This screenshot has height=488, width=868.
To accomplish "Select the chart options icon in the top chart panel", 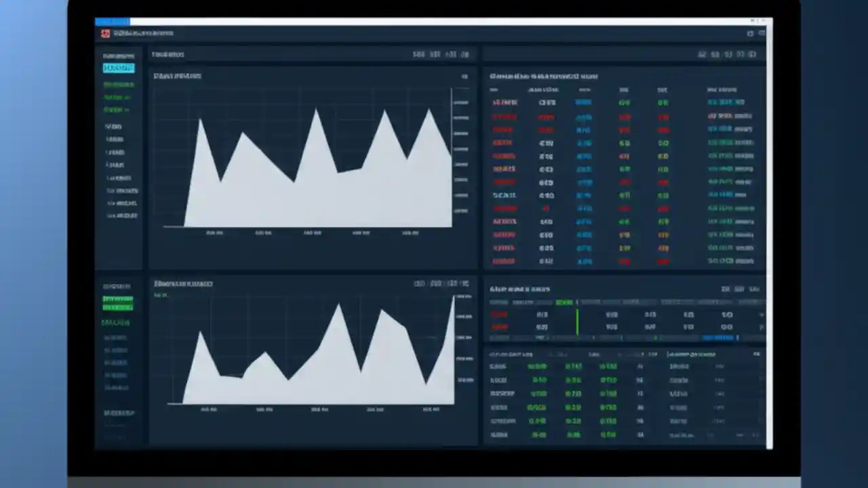I will (465, 77).
